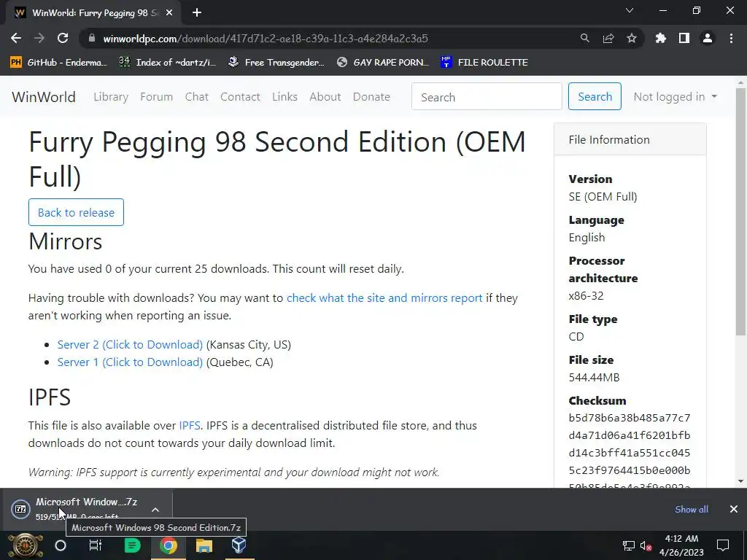Open the Contact nav item
The image size is (747, 560).
tap(240, 97)
